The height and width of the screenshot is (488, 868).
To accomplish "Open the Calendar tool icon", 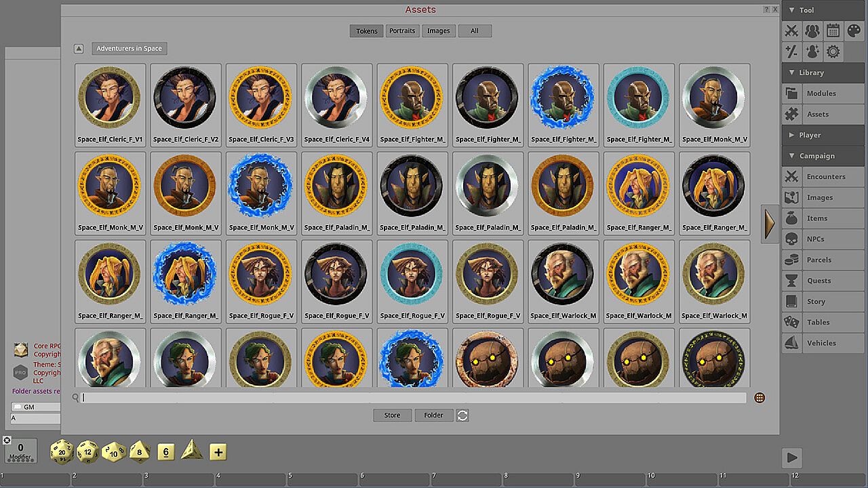I will click(833, 30).
